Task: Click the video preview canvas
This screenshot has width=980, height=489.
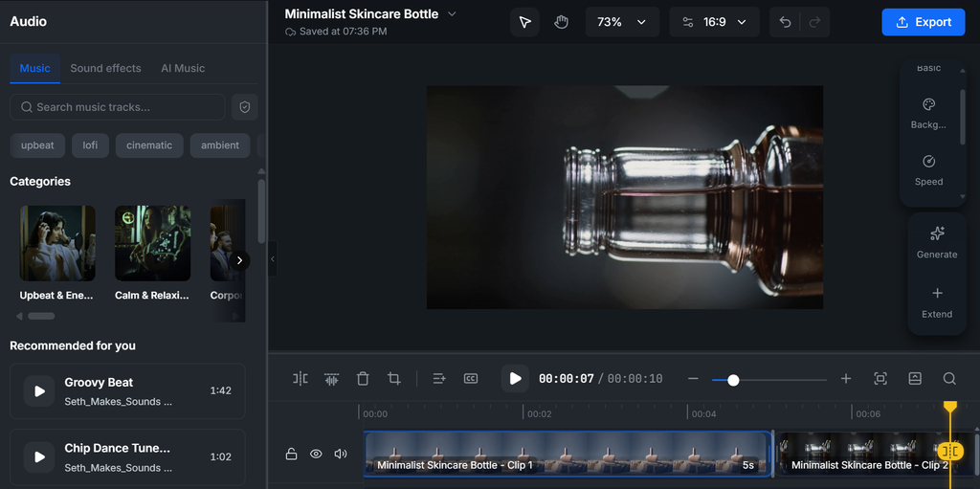Action: tap(624, 197)
